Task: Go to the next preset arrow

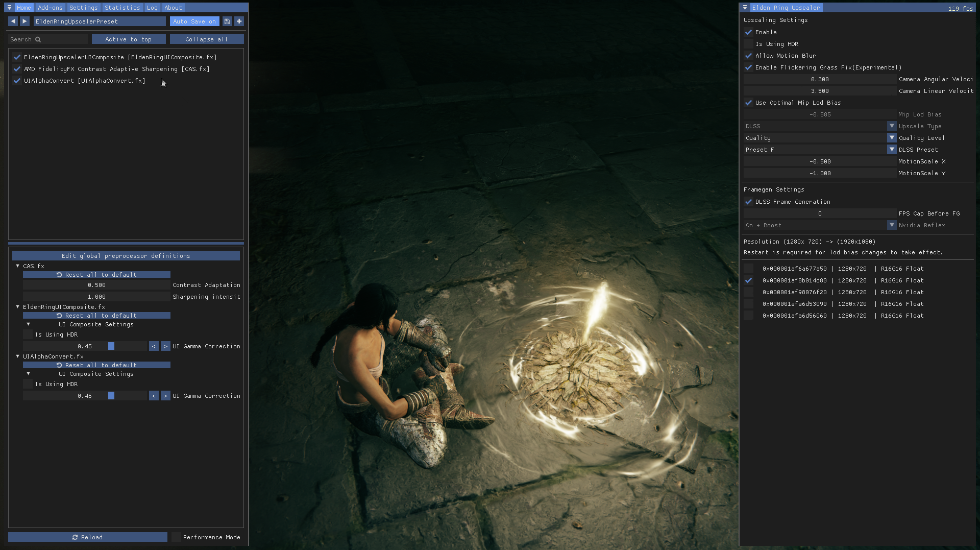Action: tap(24, 21)
